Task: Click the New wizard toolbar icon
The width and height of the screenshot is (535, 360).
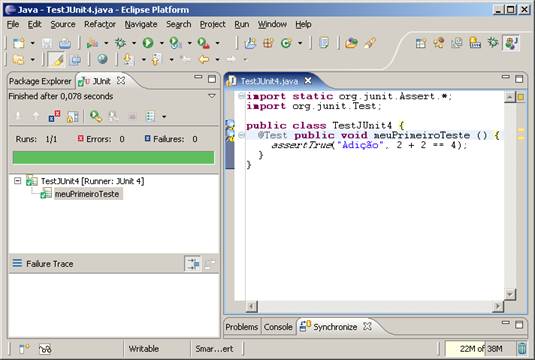Action: point(19,43)
